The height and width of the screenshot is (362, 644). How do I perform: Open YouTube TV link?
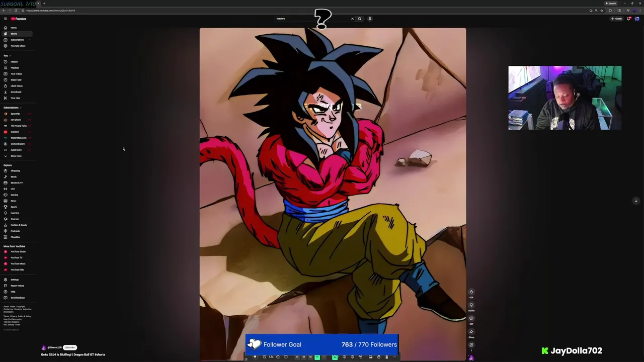coord(16,258)
